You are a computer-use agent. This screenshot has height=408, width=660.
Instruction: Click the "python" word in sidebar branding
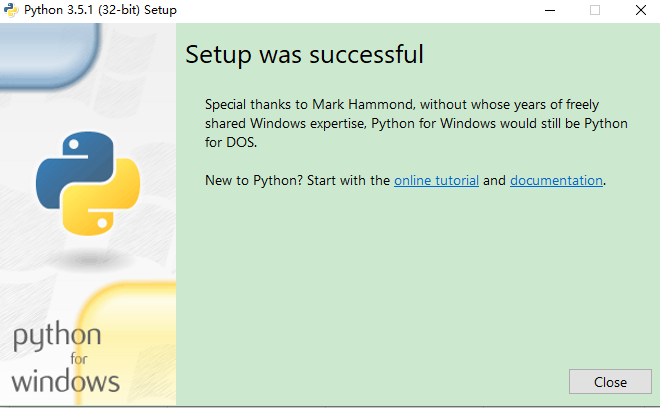click(57, 336)
